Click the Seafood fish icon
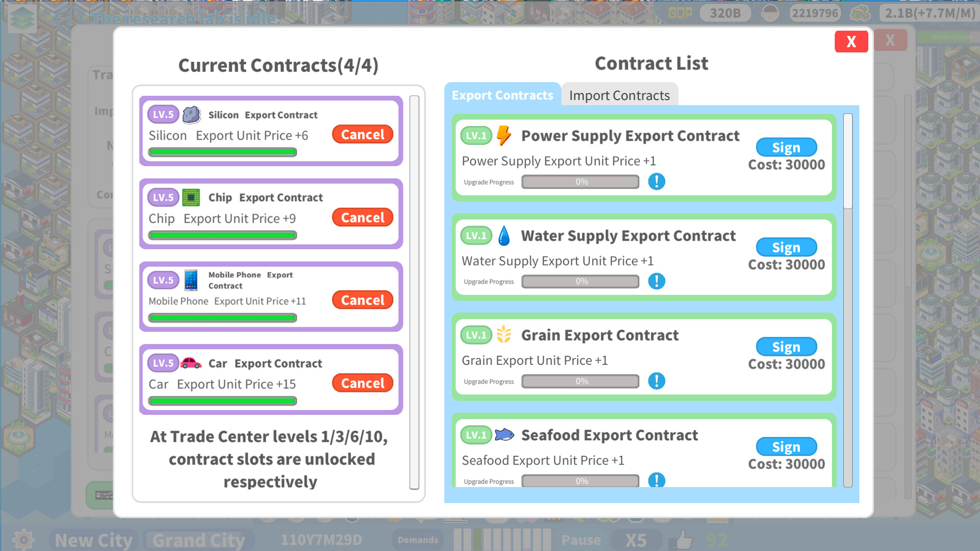 [x=504, y=435]
